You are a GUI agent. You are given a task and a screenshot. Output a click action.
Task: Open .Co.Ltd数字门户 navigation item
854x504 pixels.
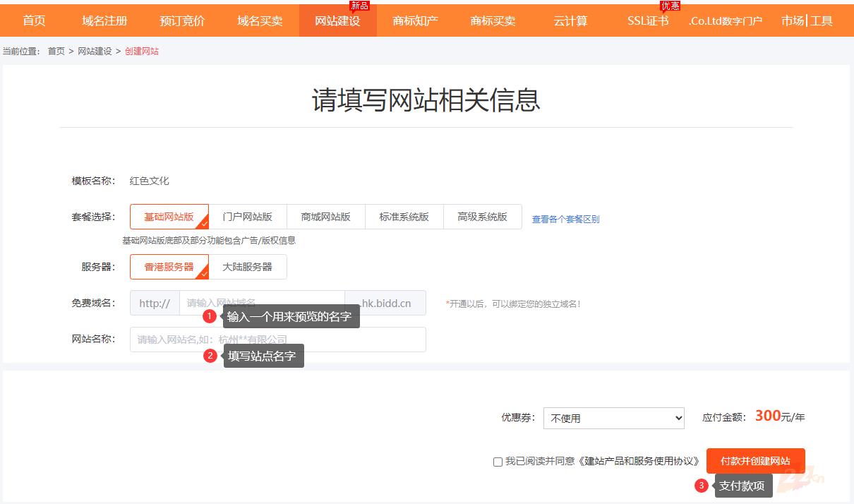[726, 20]
